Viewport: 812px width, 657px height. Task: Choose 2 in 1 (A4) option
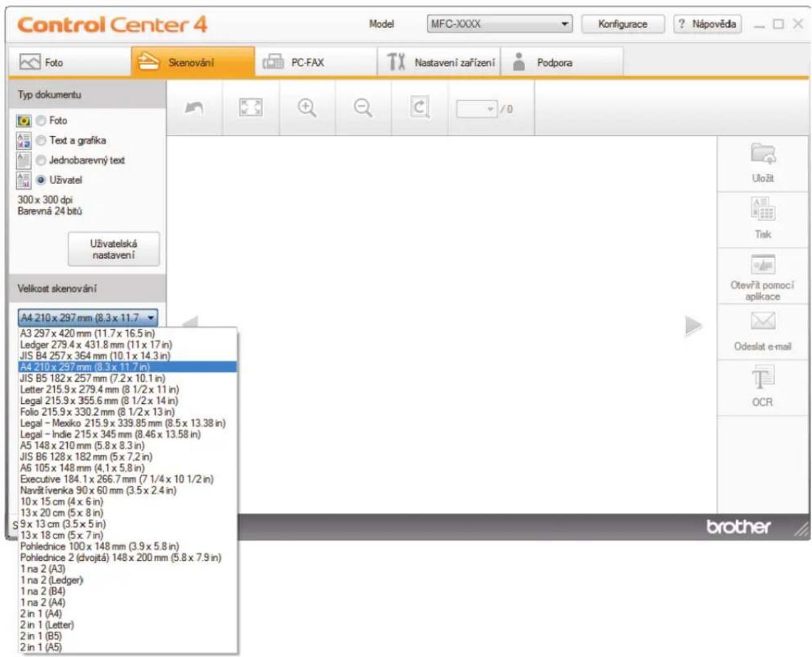pyautogui.click(x=128, y=613)
